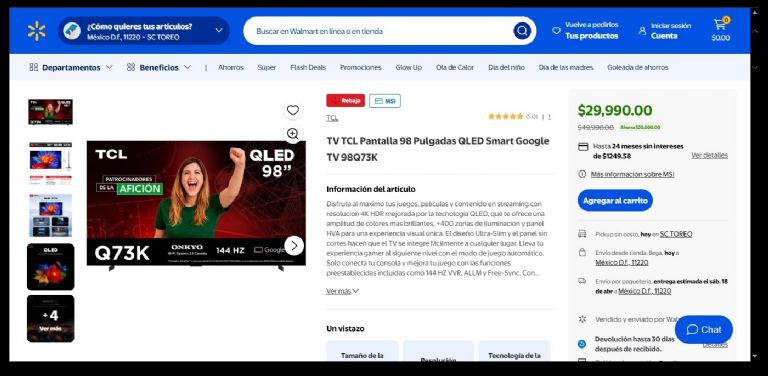Click the Devolución return icon
The image size is (768, 376).
[x=582, y=344]
